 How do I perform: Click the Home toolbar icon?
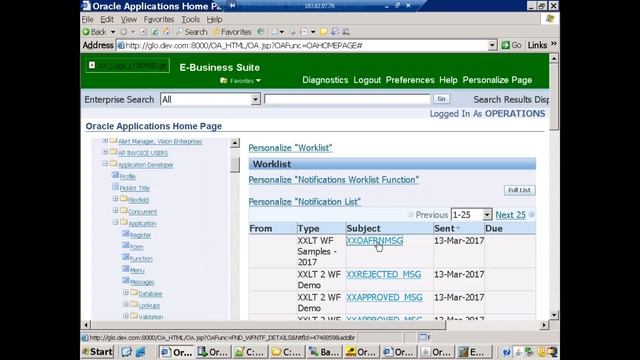166,31
